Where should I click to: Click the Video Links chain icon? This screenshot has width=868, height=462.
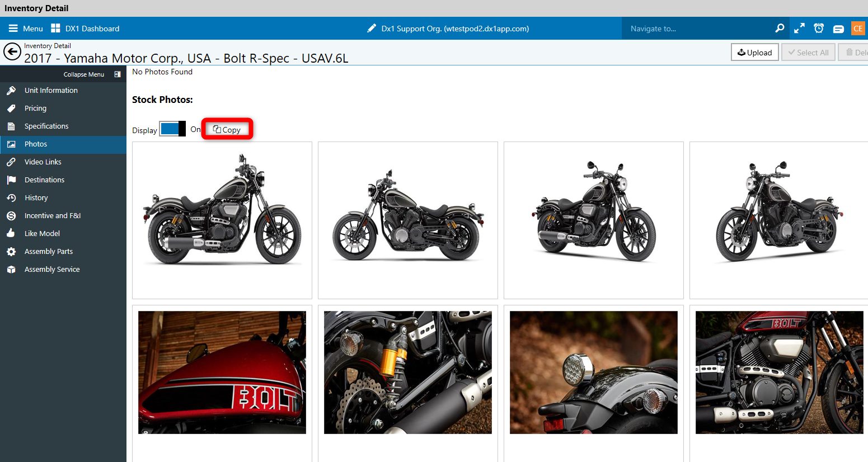[11, 162]
